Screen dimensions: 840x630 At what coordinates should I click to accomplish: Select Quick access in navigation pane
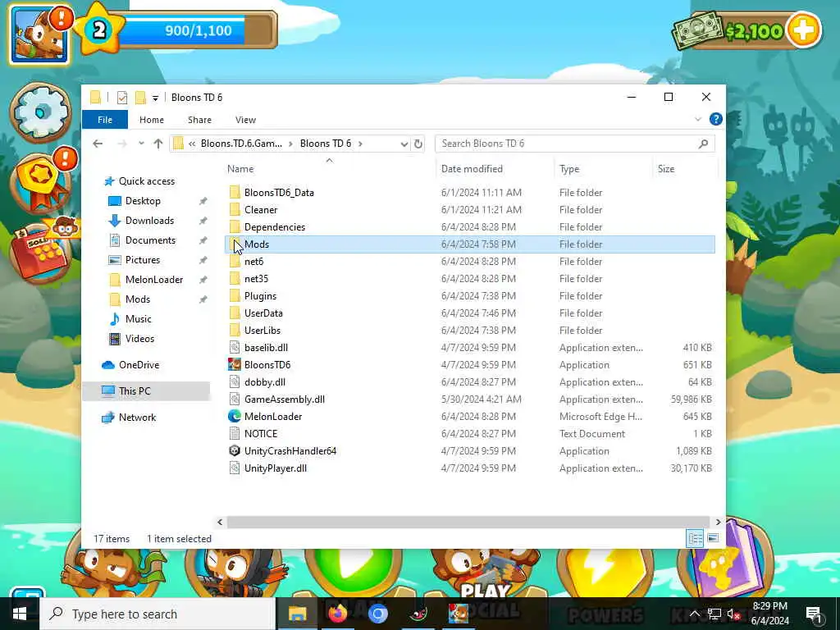(146, 181)
